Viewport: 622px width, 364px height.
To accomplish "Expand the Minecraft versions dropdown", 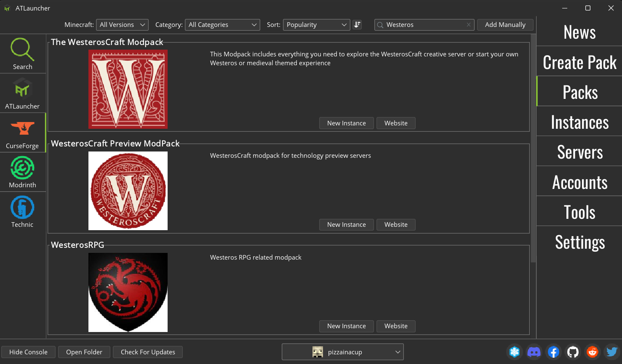I will point(122,25).
